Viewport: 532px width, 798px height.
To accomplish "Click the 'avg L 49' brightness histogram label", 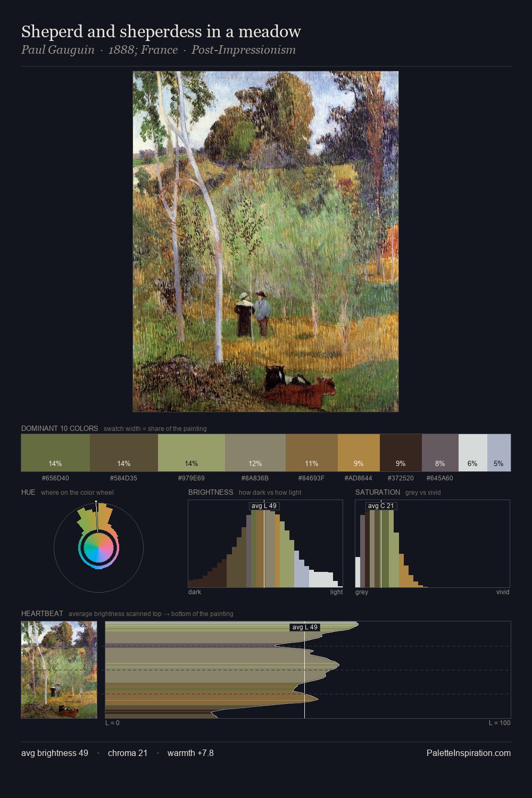I will (264, 506).
